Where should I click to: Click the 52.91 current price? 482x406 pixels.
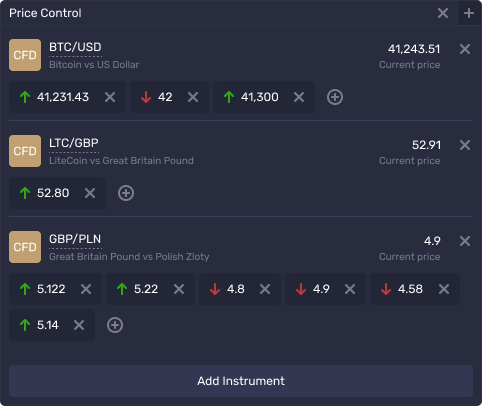426,145
